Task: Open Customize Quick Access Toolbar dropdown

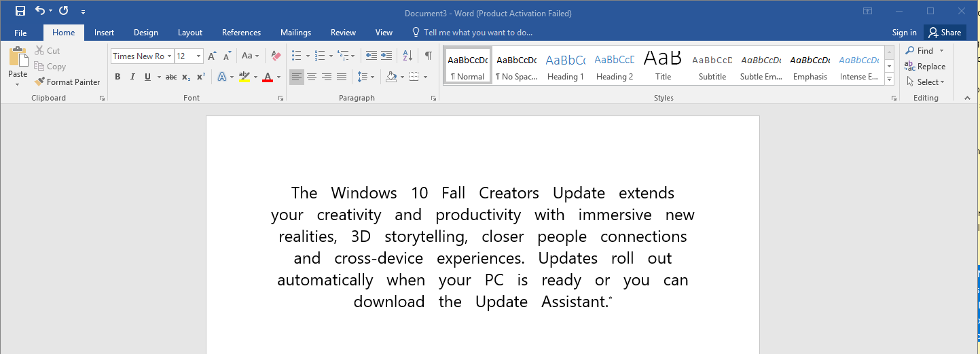Action: pyautogui.click(x=83, y=12)
